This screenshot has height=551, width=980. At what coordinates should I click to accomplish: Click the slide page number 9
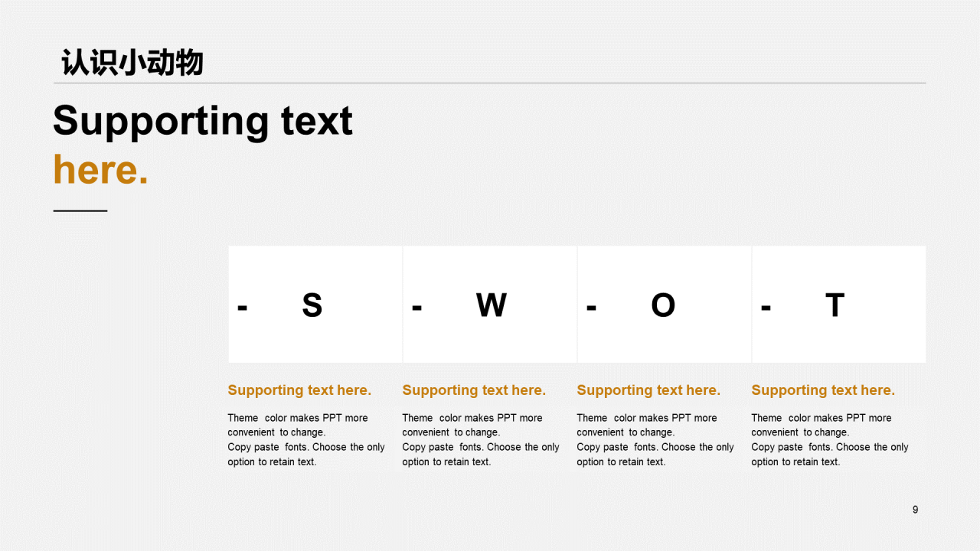point(915,510)
